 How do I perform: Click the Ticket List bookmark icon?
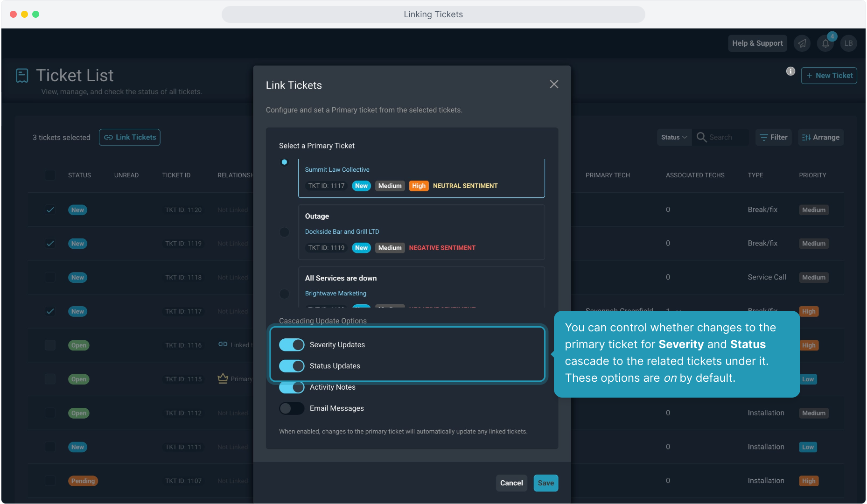click(22, 76)
